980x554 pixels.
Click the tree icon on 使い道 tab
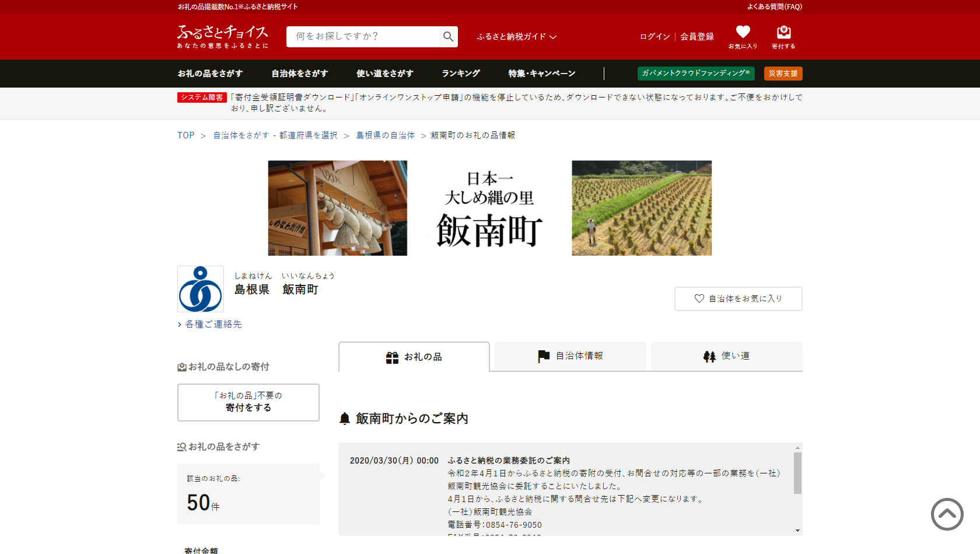point(709,356)
